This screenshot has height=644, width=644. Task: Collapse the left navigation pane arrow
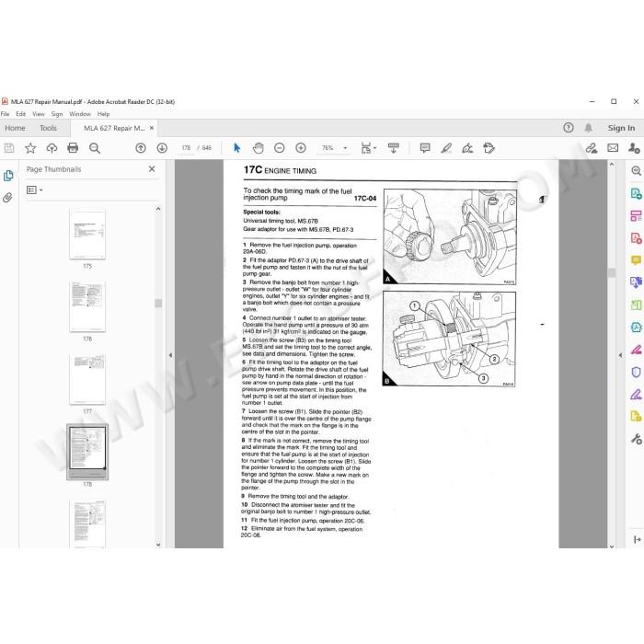170,355
